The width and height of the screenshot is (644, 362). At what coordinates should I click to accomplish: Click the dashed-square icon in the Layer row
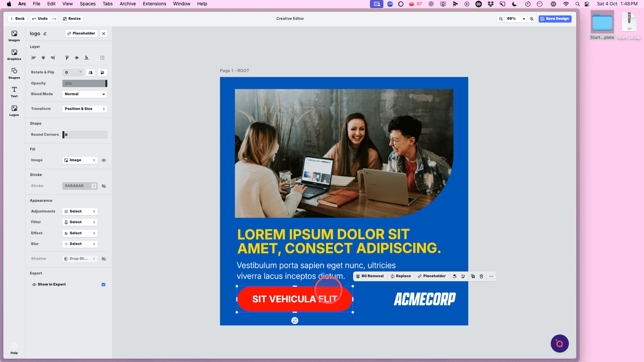pos(103,58)
